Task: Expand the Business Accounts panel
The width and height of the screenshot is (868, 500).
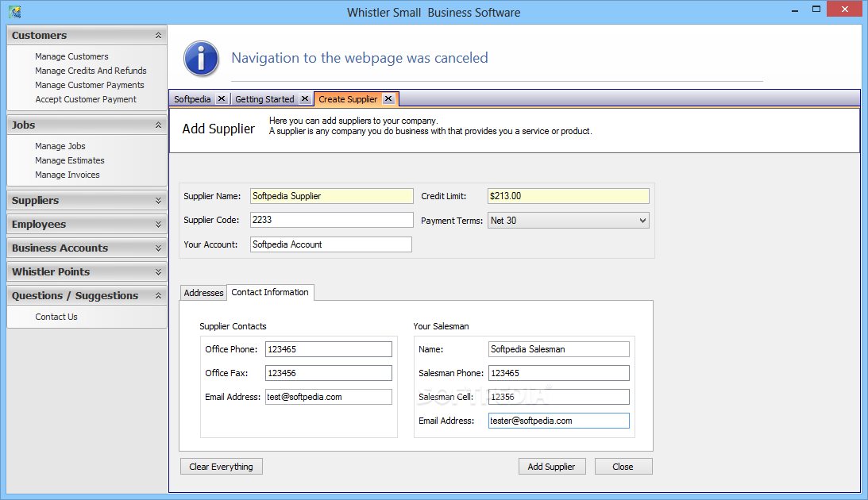Action: [x=158, y=248]
